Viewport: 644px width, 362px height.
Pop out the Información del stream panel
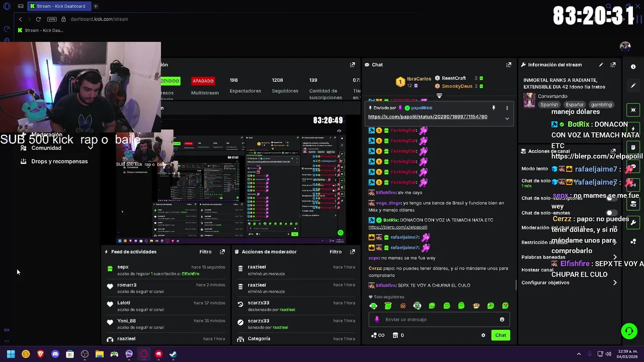tap(613, 65)
